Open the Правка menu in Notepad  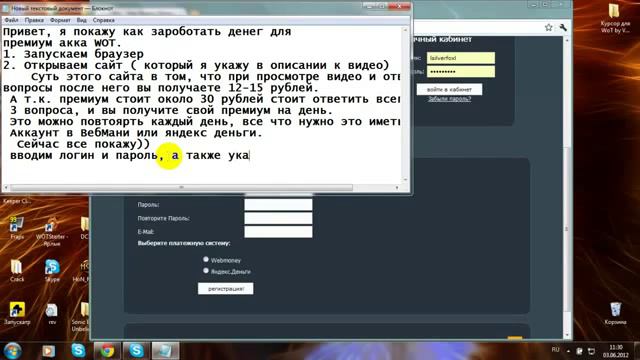tap(34, 20)
